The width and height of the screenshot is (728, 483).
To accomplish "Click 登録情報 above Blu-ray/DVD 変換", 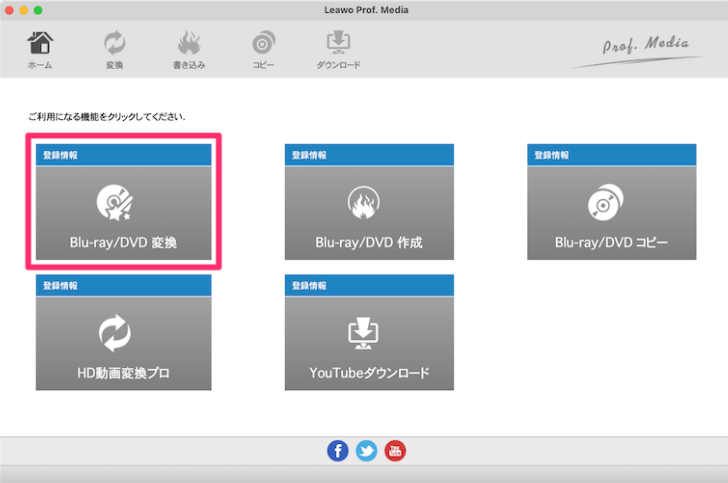I will (x=60, y=155).
